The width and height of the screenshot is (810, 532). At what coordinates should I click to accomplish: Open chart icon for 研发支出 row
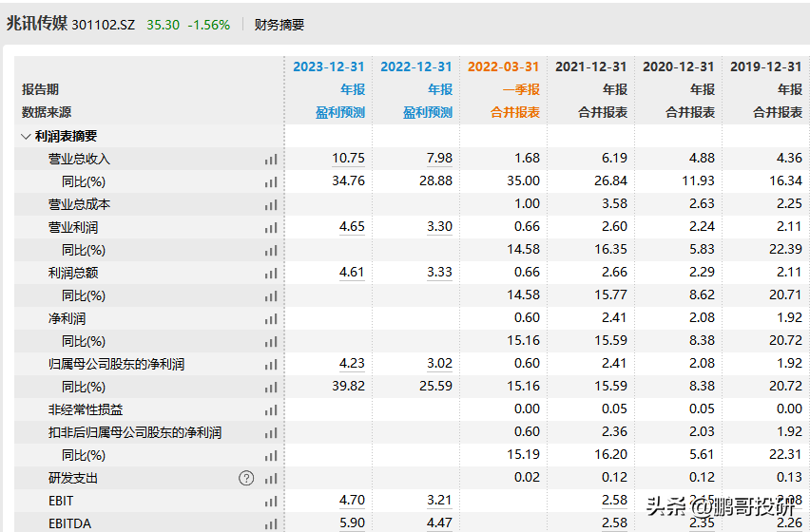pos(271,479)
